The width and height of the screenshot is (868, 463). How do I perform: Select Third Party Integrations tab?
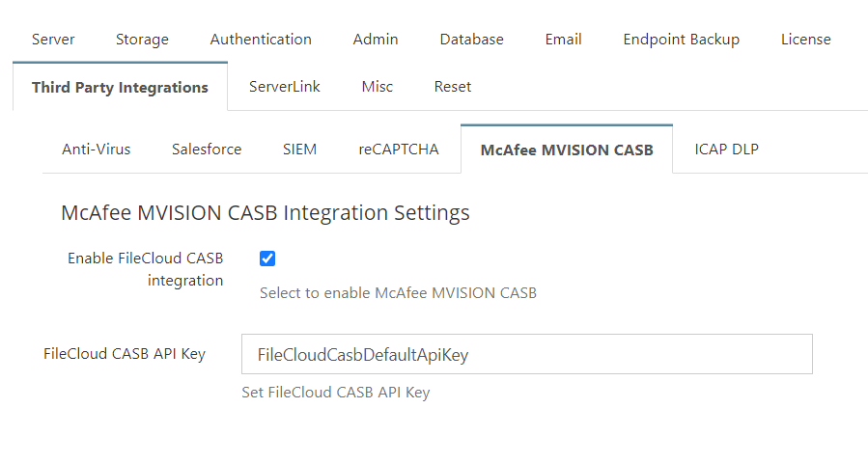click(120, 87)
